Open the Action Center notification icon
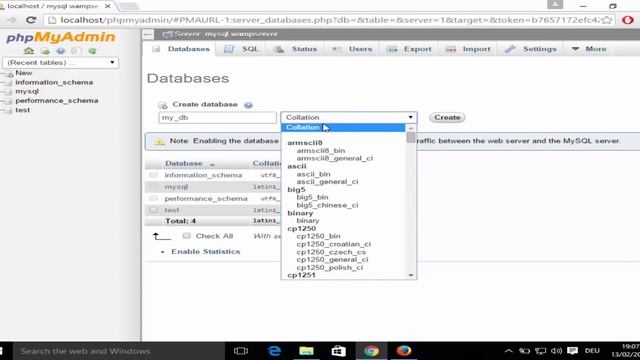This screenshot has width=640, height=360. [573, 351]
